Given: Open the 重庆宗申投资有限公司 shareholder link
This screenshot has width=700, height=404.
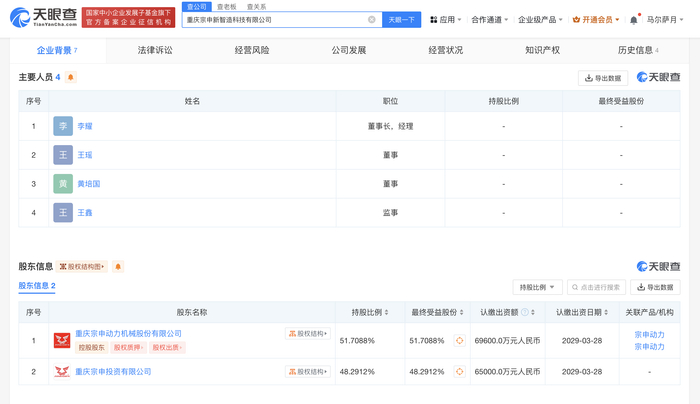Looking at the screenshot, I should pos(113,372).
